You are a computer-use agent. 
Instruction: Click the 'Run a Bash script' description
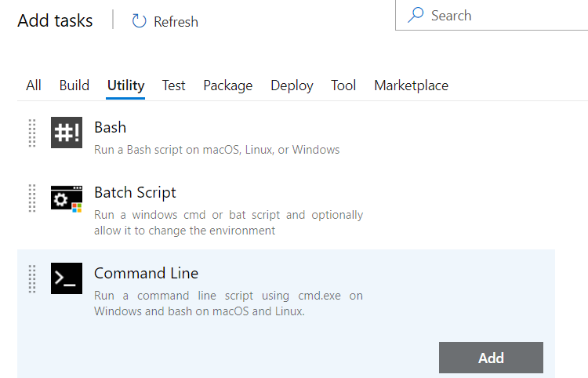click(x=216, y=150)
